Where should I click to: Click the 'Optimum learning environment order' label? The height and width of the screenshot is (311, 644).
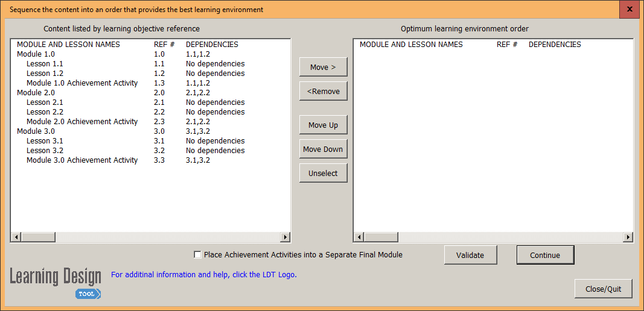(x=465, y=29)
